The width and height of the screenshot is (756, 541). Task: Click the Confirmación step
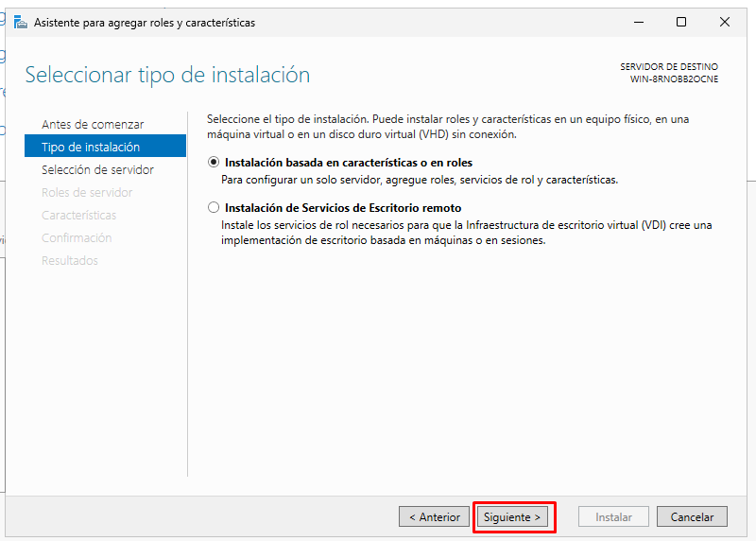click(77, 238)
